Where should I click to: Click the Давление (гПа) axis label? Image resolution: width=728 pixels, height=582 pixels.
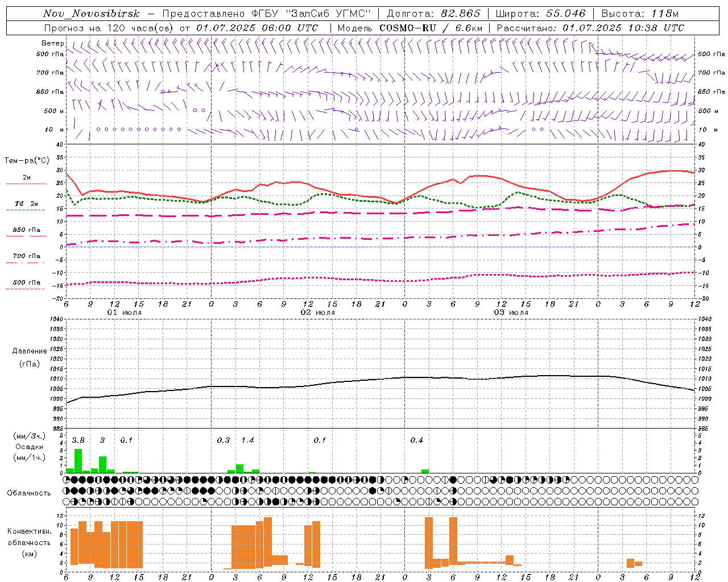click(30, 357)
